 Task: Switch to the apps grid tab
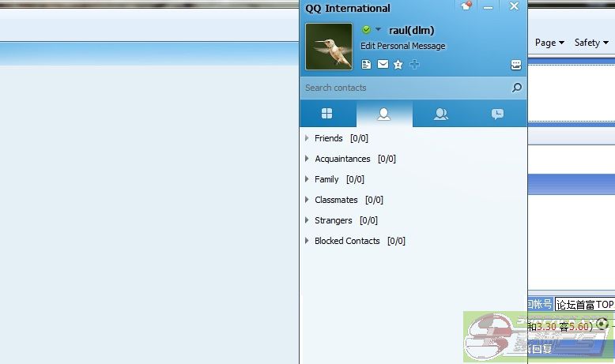pyautogui.click(x=326, y=114)
